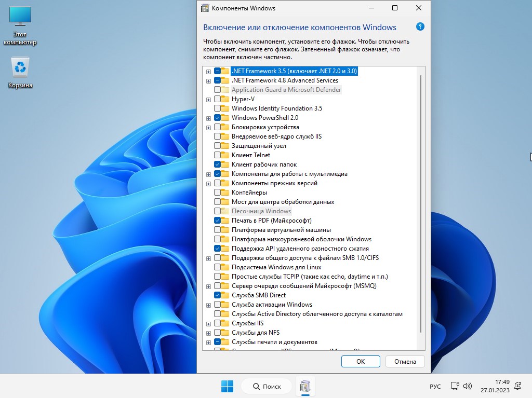
Task: Click folder icon beside Службы IIS
Action: [x=225, y=323]
